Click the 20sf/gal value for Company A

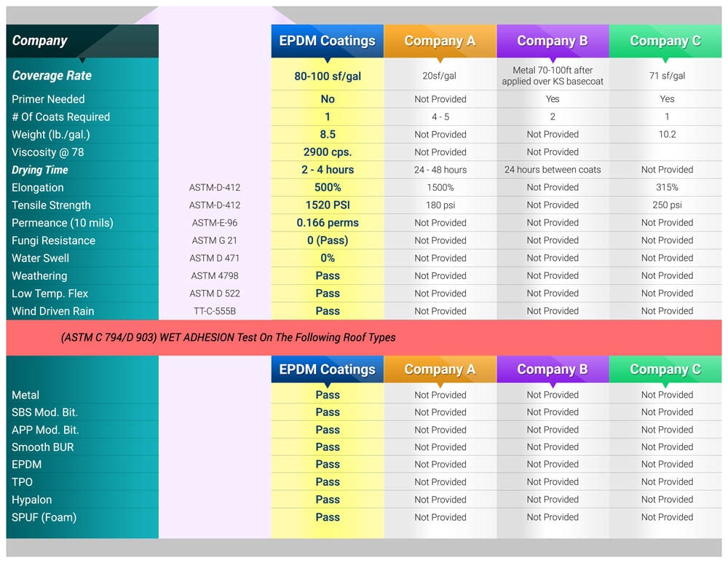439,76
